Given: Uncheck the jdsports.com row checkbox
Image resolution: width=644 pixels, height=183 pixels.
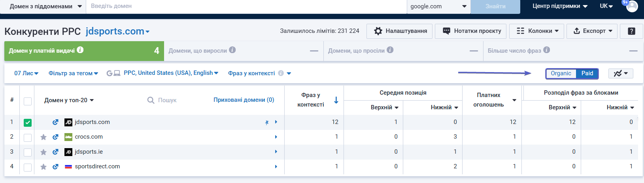Looking at the screenshot, I should pos(28,123).
